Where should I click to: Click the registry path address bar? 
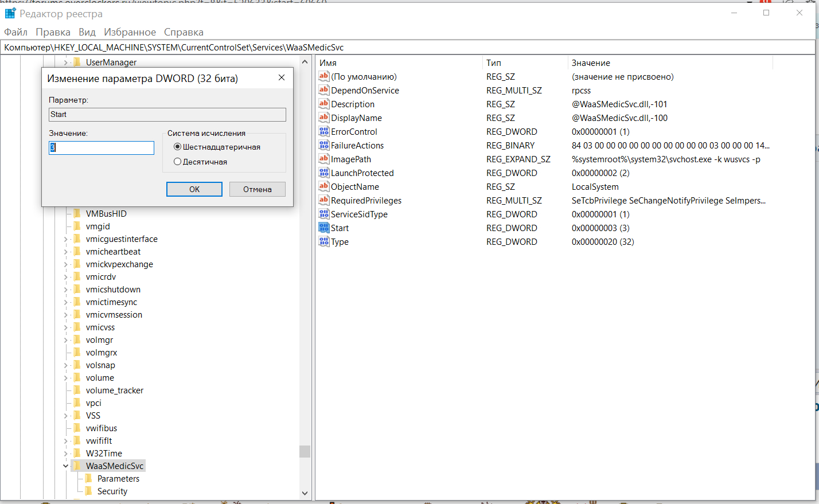click(x=408, y=48)
